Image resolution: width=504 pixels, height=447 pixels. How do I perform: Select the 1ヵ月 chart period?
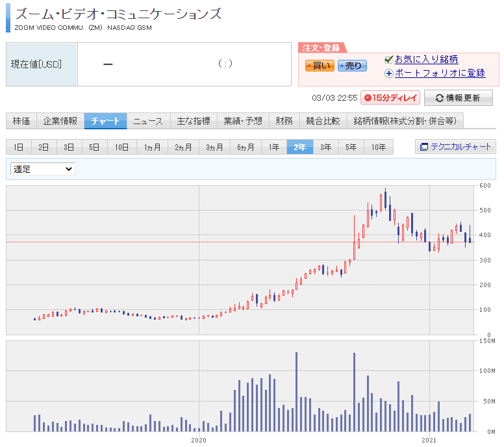click(x=153, y=147)
